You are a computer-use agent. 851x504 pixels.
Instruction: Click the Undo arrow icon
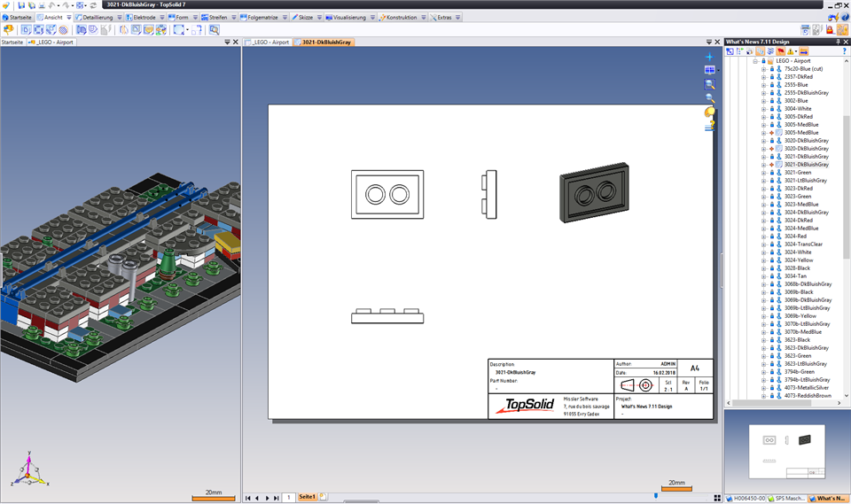click(x=51, y=5)
